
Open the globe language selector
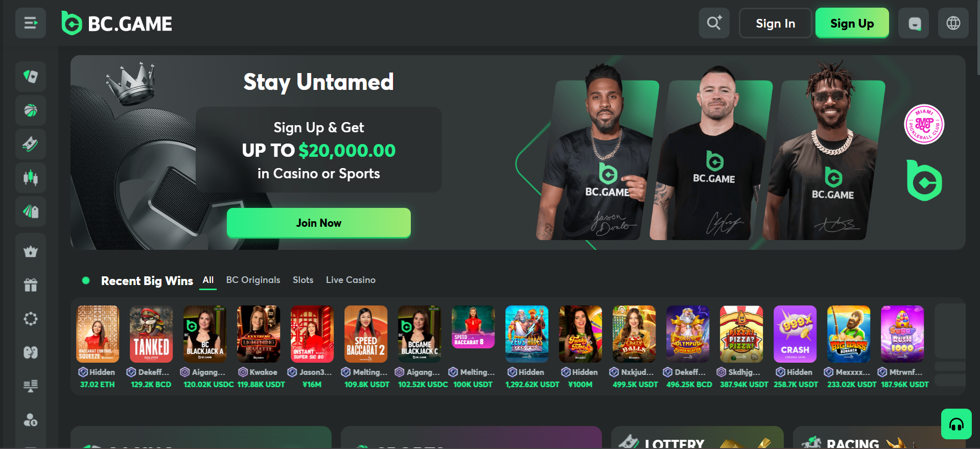pyautogui.click(x=953, y=23)
